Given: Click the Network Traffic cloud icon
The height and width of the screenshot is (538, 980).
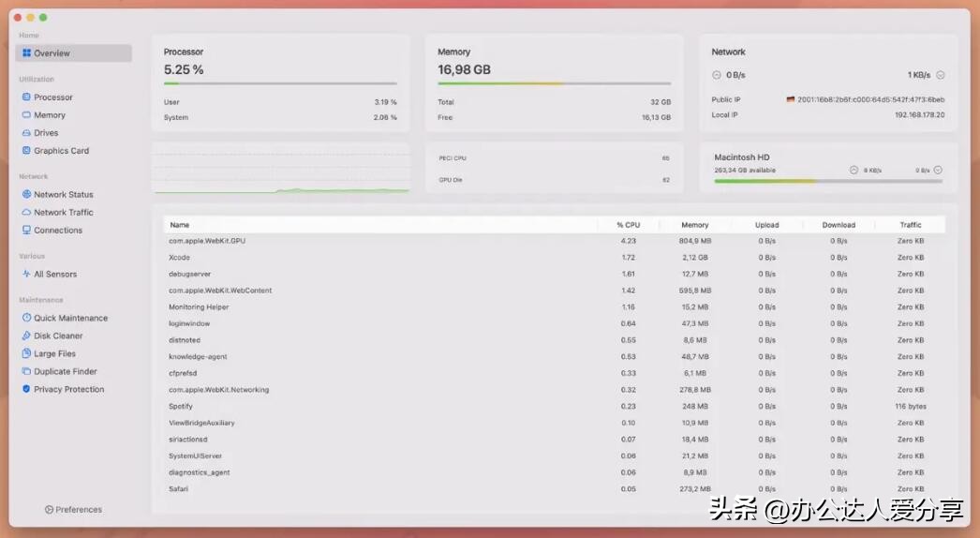Looking at the screenshot, I should [x=26, y=213].
